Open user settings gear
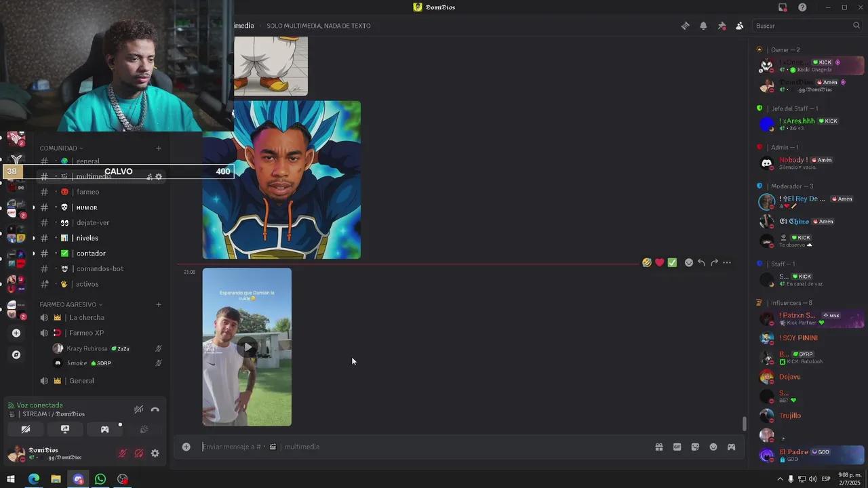The height and width of the screenshot is (488, 868). 155,453
